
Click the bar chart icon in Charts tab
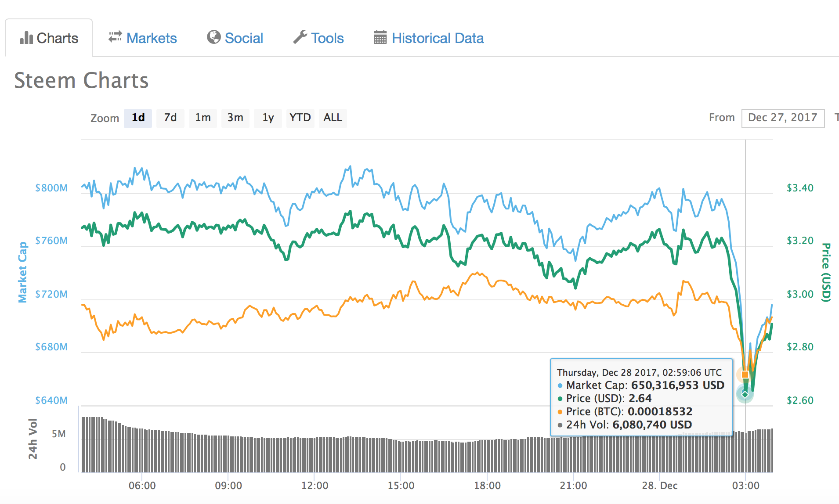click(x=26, y=38)
